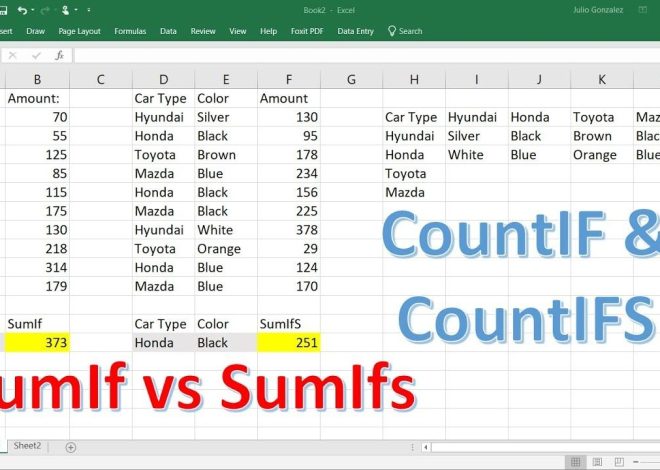This screenshot has height=470, width=660.
Task: Open the Review ribbon tab
Action: coord(203,31)
